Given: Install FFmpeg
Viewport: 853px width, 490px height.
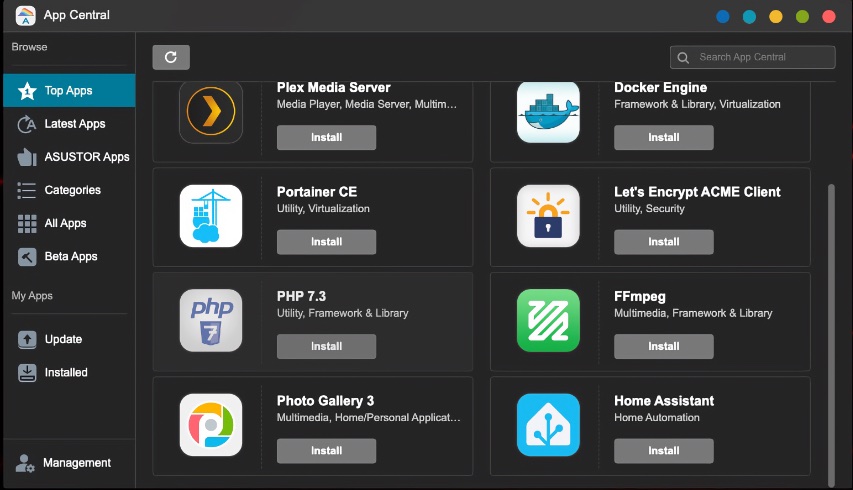Looking at the screenshot, I should coord(664,346).
